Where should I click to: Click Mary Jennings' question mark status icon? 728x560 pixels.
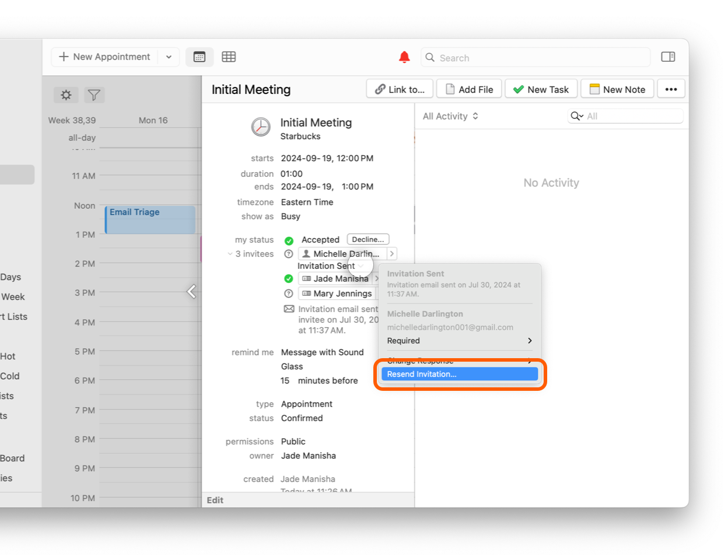pos(288,293)
